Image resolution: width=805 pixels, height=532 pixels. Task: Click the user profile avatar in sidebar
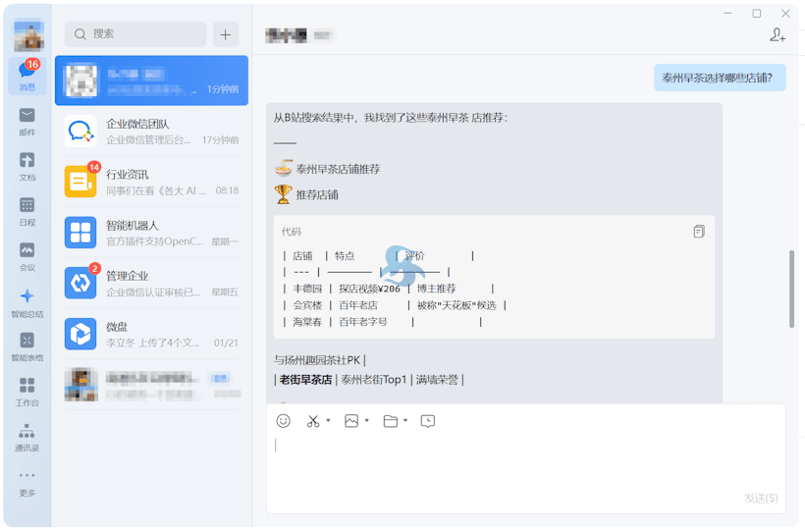[28, 35]
